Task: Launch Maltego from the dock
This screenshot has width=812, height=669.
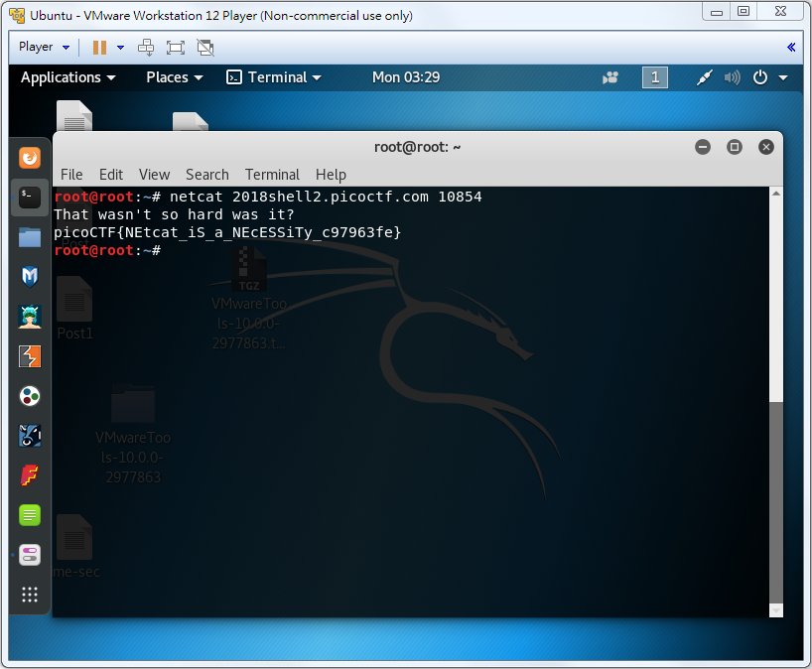Action: (x=30, y=396)
